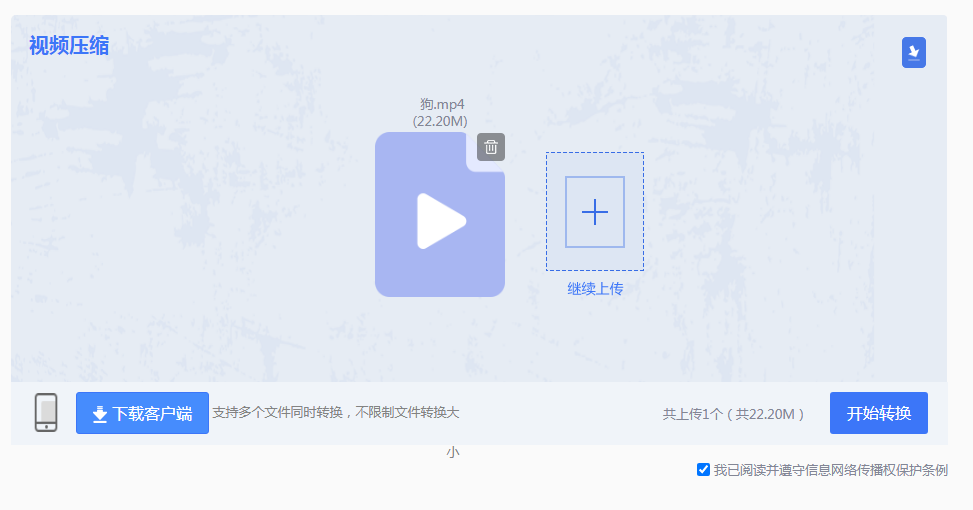
Task: Click the trash icon to delete 狗.mp4
Action: pos(491,147)
